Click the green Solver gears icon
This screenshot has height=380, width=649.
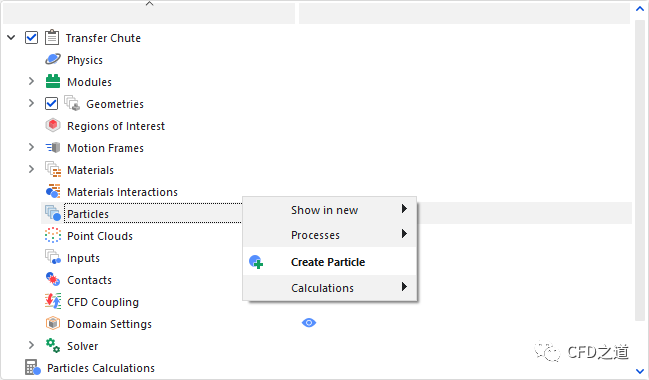(53, 345)
